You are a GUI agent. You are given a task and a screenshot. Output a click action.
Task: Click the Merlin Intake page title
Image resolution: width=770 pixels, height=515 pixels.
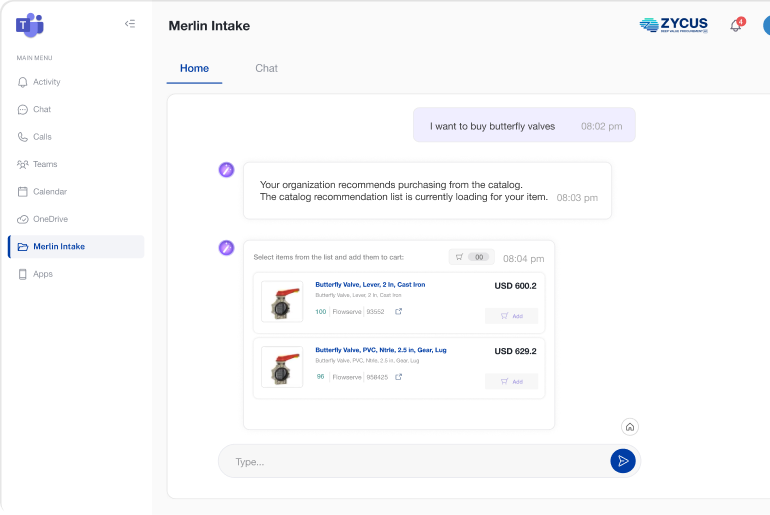[x=209, y=26]
